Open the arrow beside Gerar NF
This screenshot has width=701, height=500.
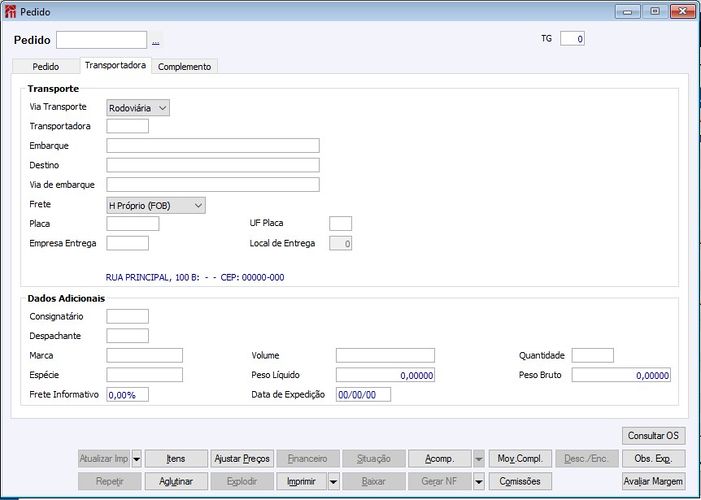[x=479, y=482]
